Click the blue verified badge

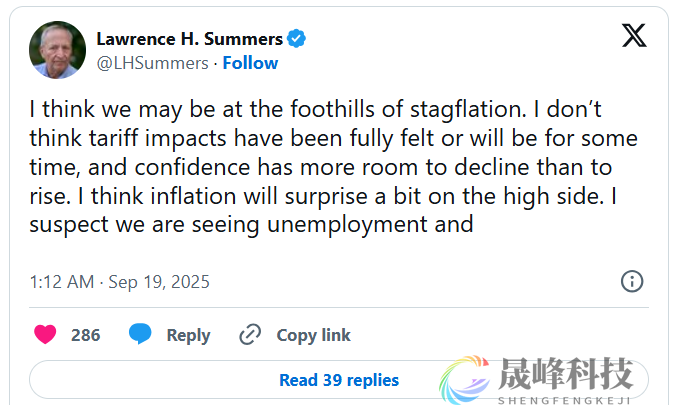[x=296, y=39]
